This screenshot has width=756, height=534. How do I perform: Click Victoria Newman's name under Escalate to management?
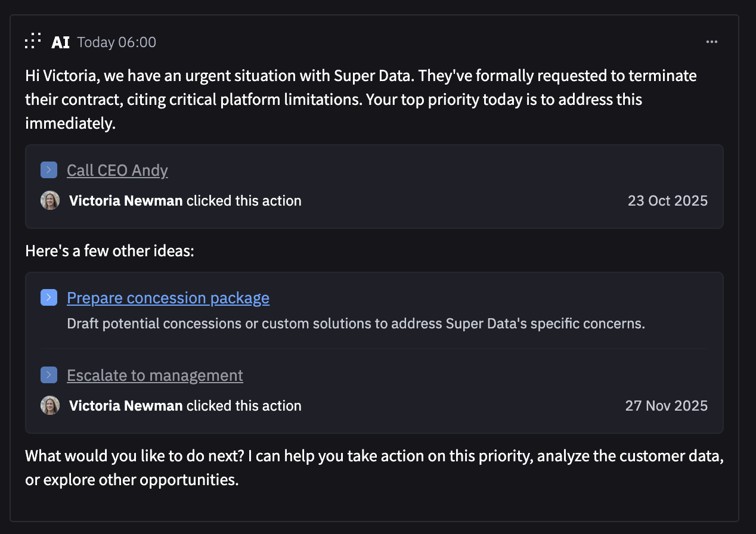(126, 406)
